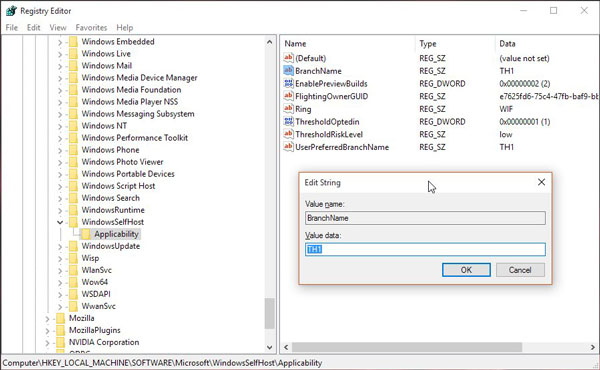Cancel the Edit String dialog
Screen dimensions: 600x370
tap(520, 270)
